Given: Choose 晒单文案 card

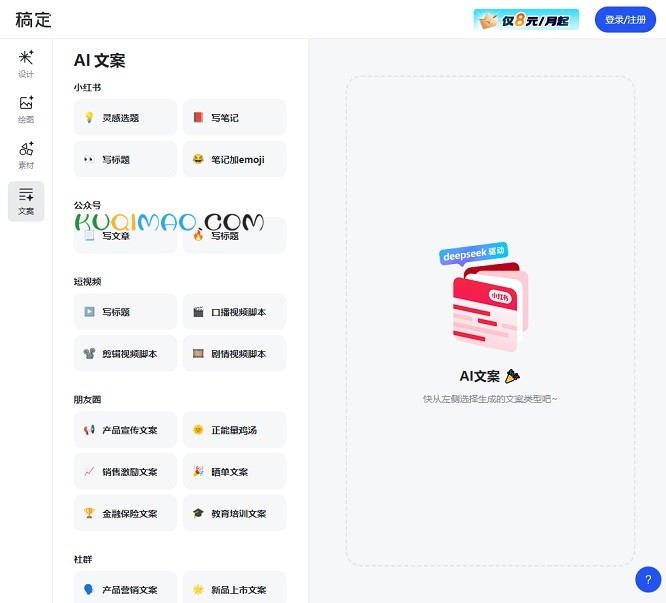Looking at the screenshot, I should tap(234, 471).
